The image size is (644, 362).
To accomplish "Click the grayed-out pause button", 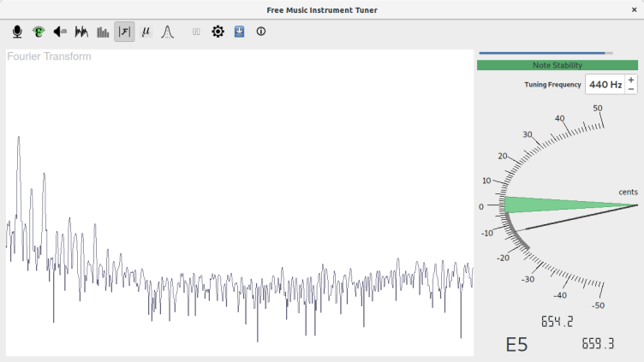I will [x=196, y=32].
